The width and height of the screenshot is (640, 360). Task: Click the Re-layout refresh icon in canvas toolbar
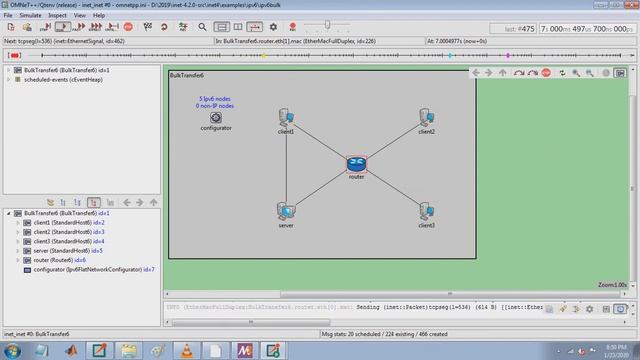coord(562,73)
